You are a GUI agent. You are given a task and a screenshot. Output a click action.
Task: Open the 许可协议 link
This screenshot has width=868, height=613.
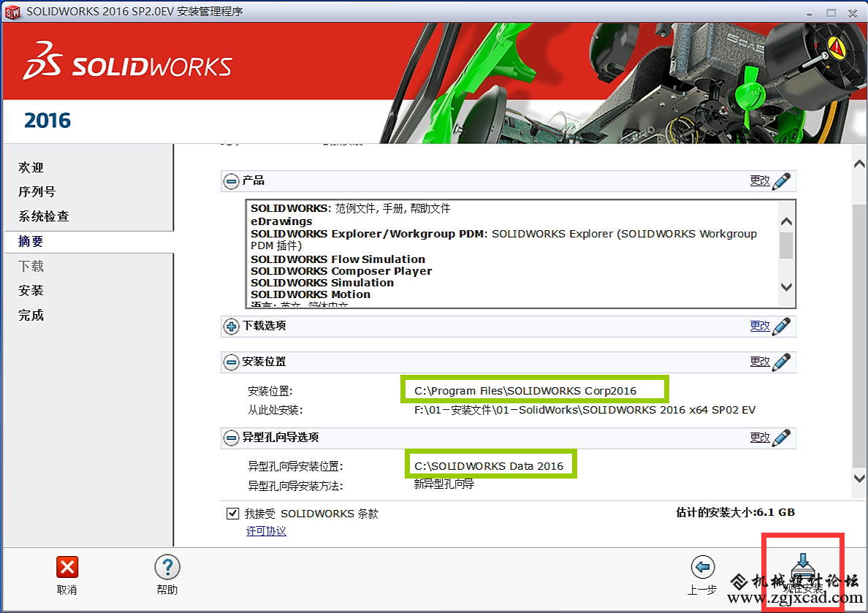[x=266, y=531]
